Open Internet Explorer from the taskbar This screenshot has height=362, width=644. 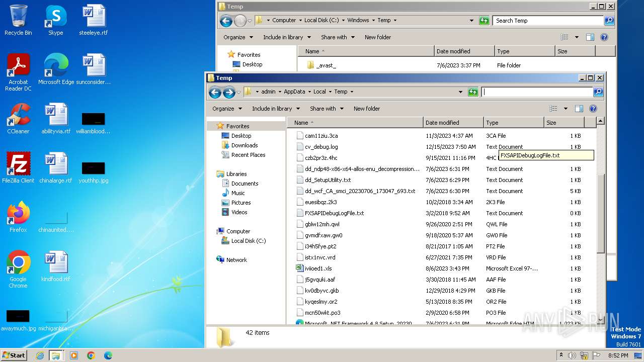tap(40, 355)
